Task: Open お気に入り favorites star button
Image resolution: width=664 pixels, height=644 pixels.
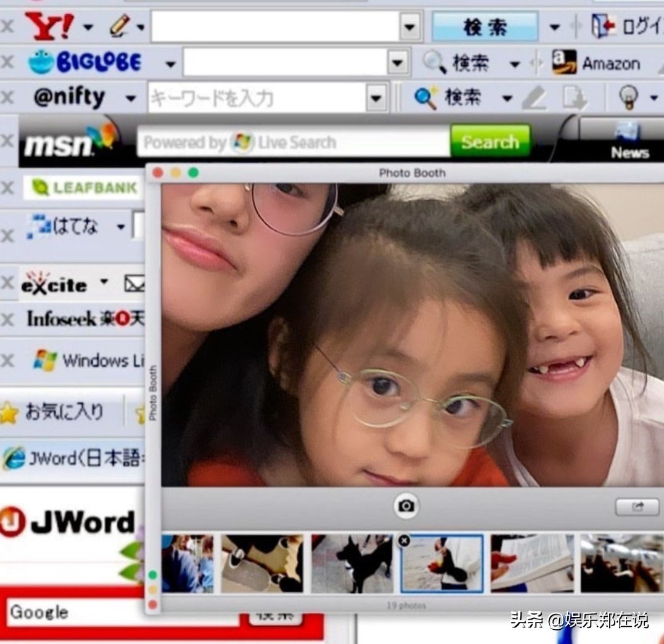Action: pyautogui.click(x=53, y=412)
